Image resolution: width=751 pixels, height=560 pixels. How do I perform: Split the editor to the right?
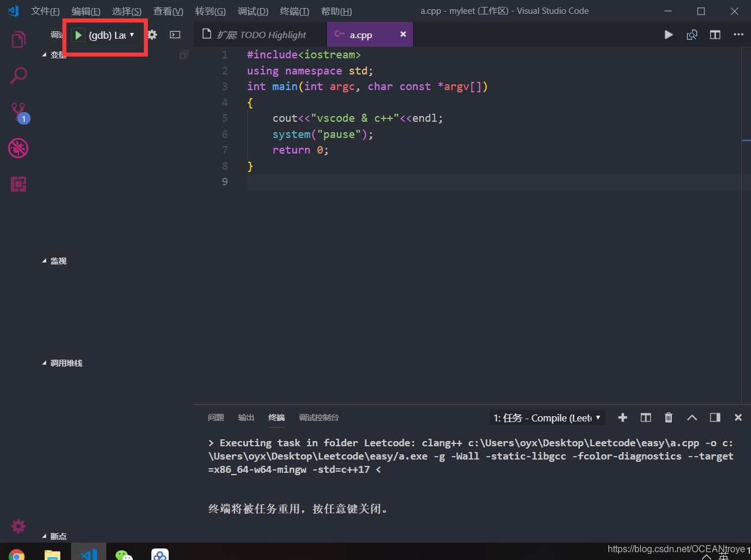click(x=715, y=35)
